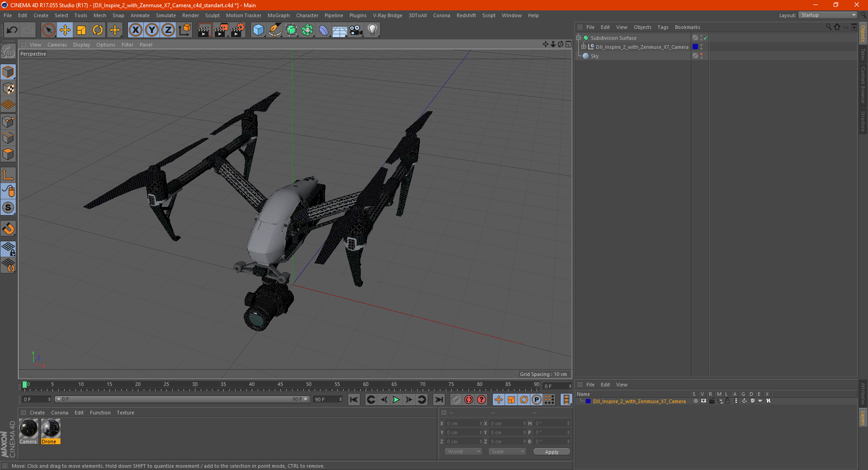Image resolution: width=868 pixels, height=470 pixels.
Task: Open the Simulate menu
Action: pos(166,15)
